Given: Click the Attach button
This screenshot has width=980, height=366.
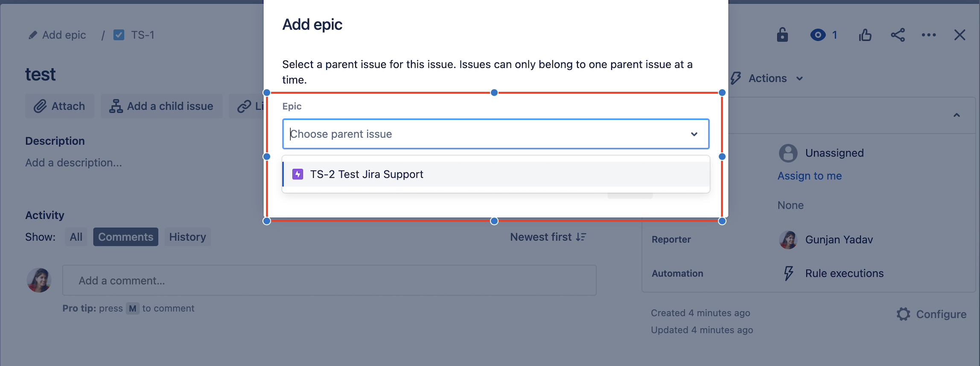Looking at the screenshot, I should point(60,106).
